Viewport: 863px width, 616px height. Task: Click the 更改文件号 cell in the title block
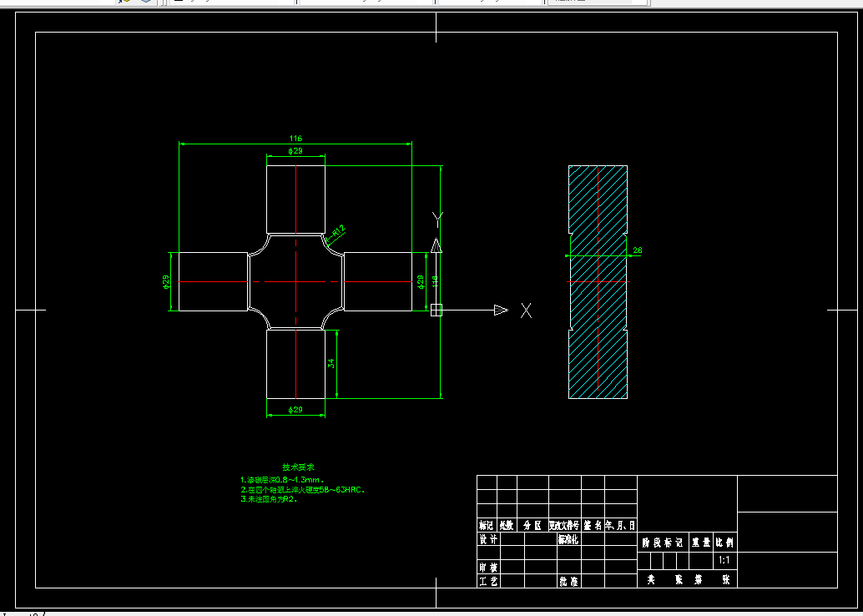[564, 525]
